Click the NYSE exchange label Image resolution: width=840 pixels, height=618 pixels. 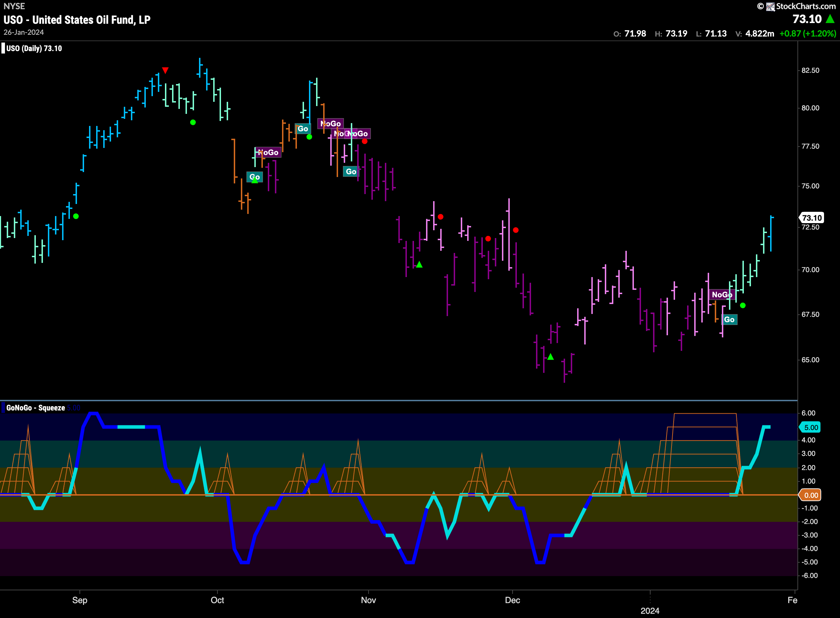coord(14,6)
